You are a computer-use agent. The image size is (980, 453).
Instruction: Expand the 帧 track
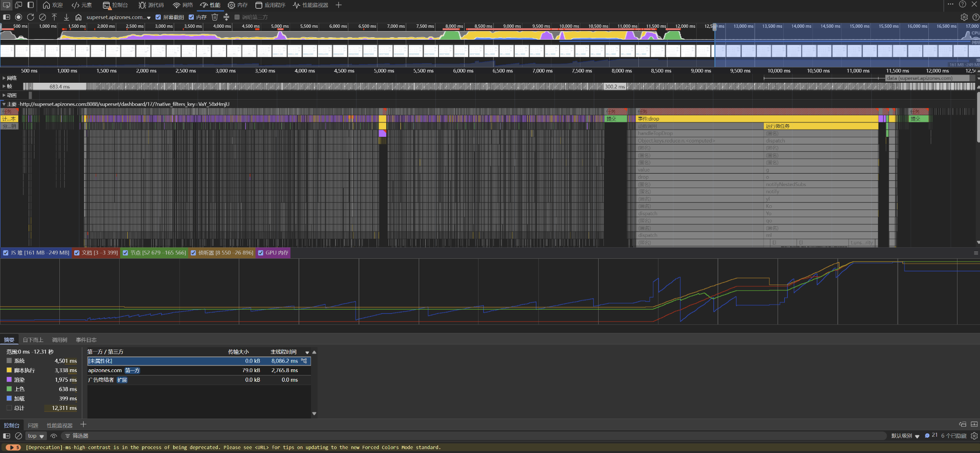pos(4,87)
